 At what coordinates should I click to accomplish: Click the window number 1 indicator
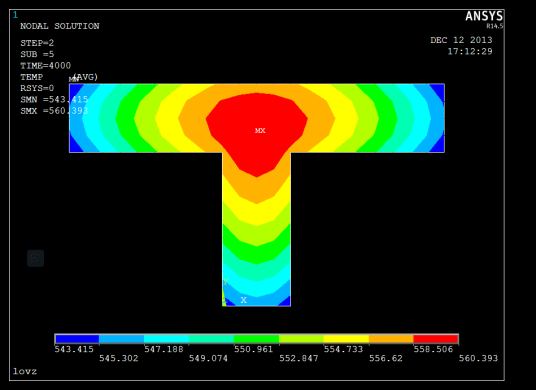point(15,15)
